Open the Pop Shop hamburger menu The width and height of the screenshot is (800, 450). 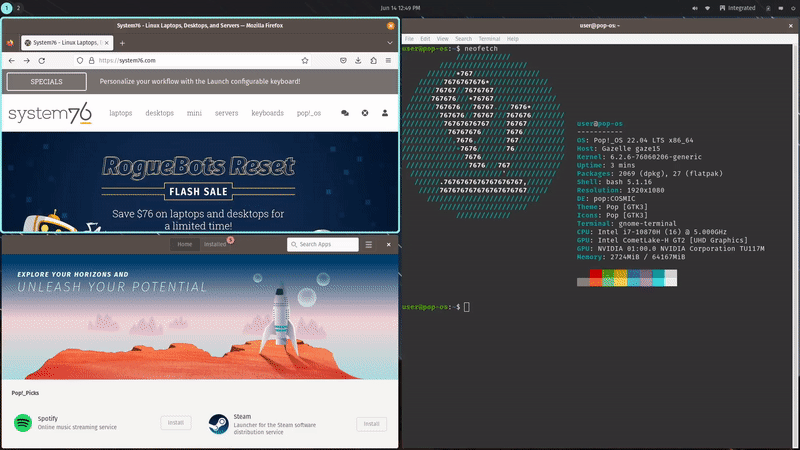(x=369, y=245)
